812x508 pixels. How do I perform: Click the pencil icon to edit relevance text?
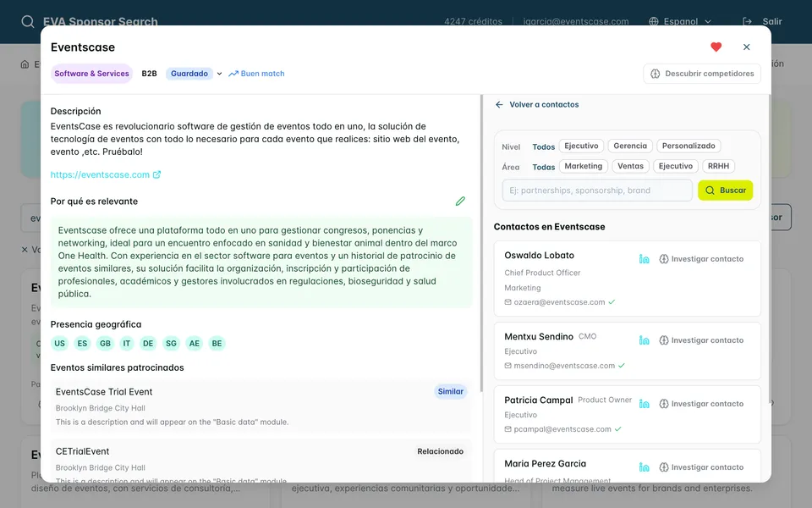pyautogui.click(x=460, y=202)
